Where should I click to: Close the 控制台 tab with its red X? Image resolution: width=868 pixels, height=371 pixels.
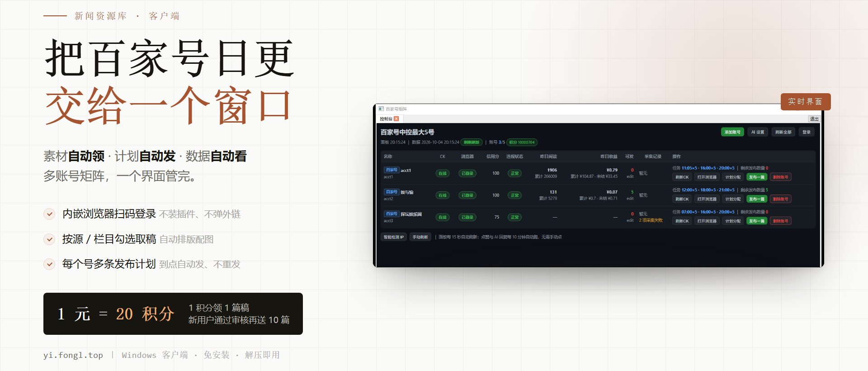coord(396,119)
